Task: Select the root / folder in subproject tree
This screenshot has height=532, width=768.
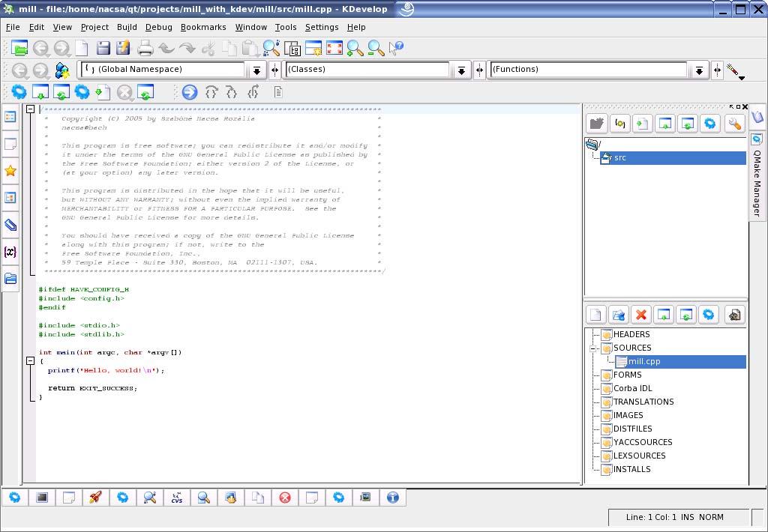Action: (x=593, y=145)
